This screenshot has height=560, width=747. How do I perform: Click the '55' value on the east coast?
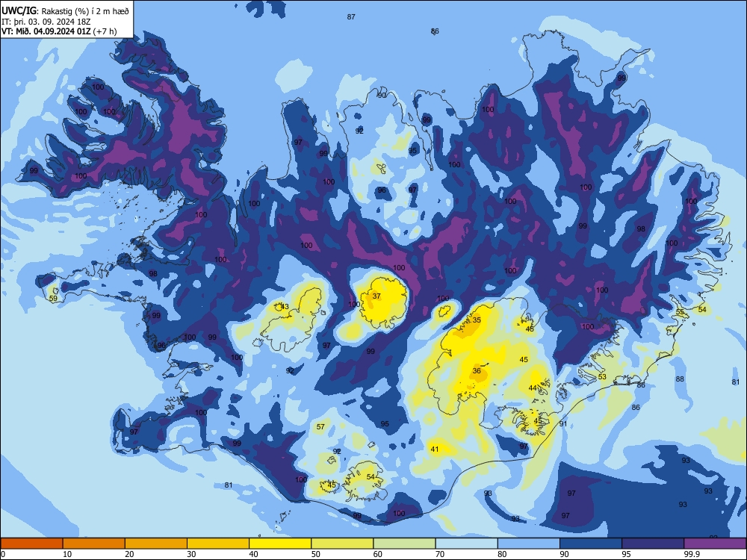point(680,312)
